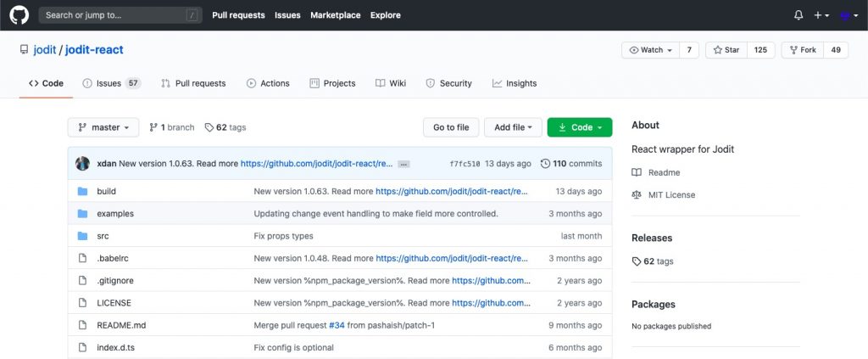This screenshot has width=868, height=359.
Task: Click the LICENSE file icon
Action: click(x=82, y=303)
